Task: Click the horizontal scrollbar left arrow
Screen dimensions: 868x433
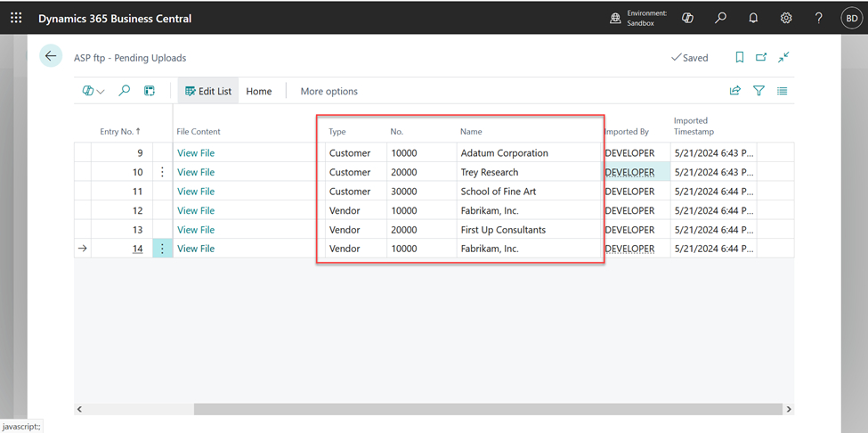Action: point(79,409)
